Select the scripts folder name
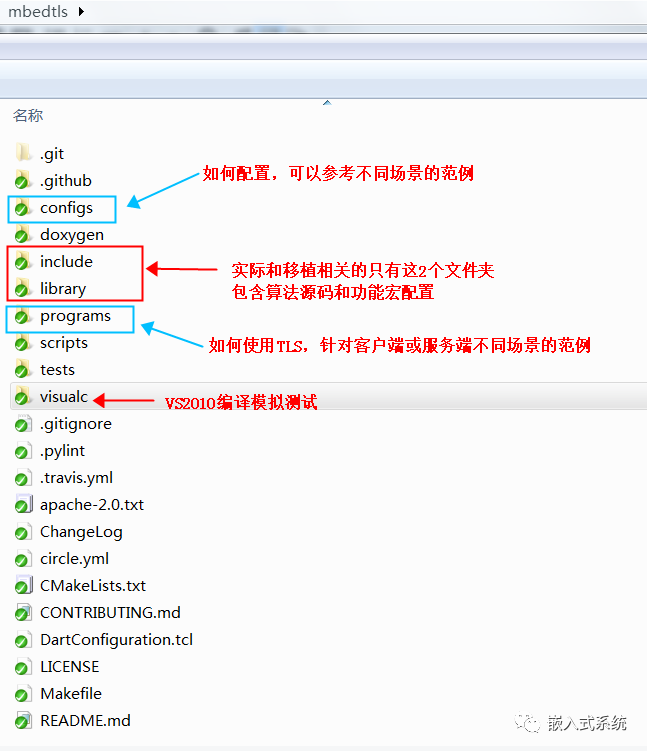This screenshot has height=751, width=647. pos(64,343)
